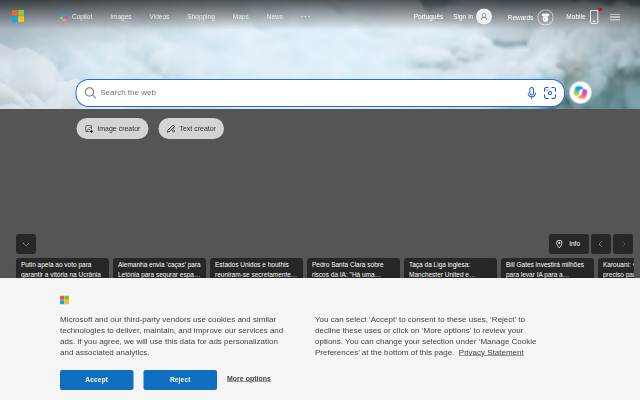Select Maps in the top navigation
This screenshot has height=400, width=640.
click(240, 17)
